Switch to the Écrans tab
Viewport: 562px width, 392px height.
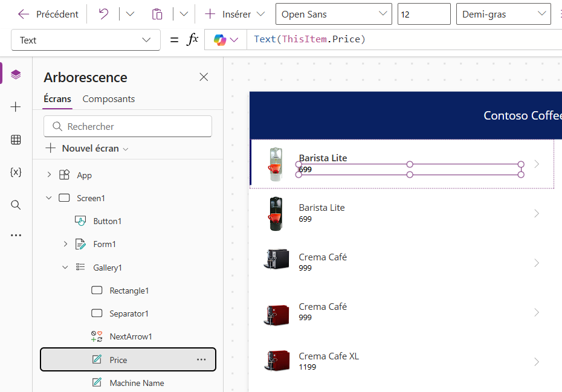57,99
